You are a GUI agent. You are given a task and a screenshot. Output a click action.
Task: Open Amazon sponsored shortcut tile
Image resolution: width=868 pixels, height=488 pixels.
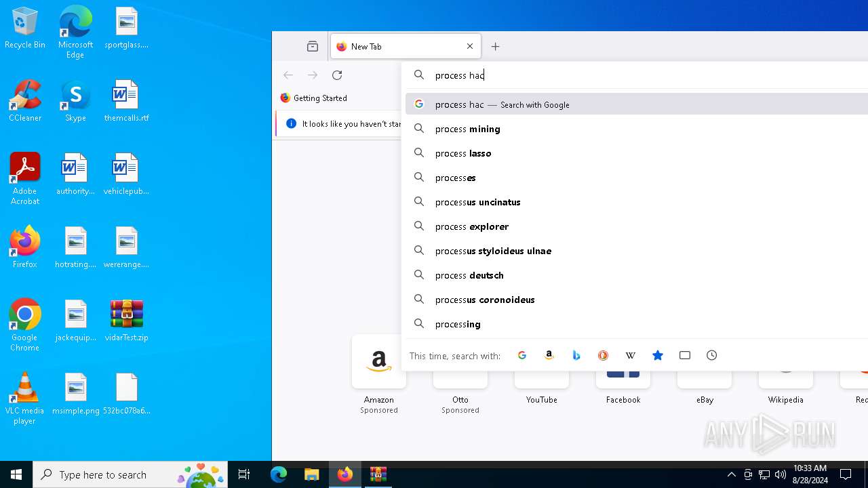(379, 375)
